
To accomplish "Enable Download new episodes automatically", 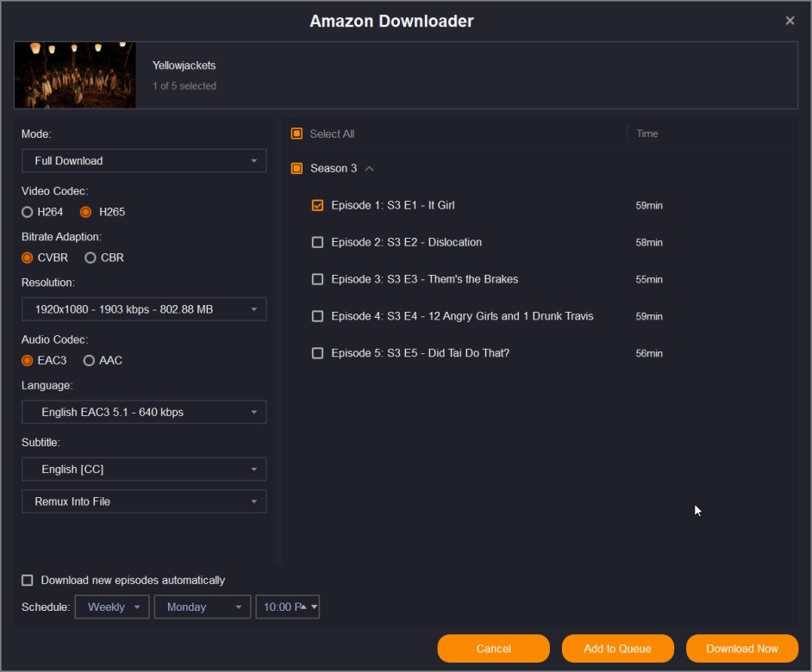I will [x=28, y=581].
